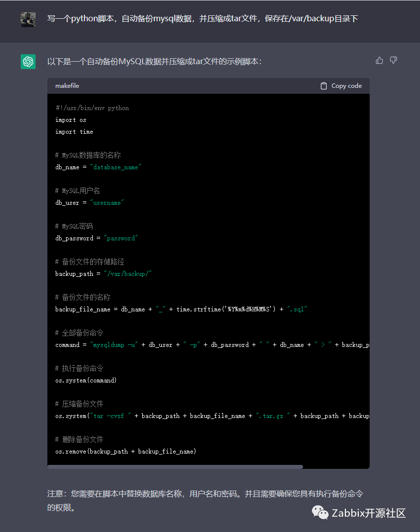This screenshot has height=532, width=420.
Task: Click the clipboard icon beside Copy code
Action: pyautogui.click(x=324, y=86)
